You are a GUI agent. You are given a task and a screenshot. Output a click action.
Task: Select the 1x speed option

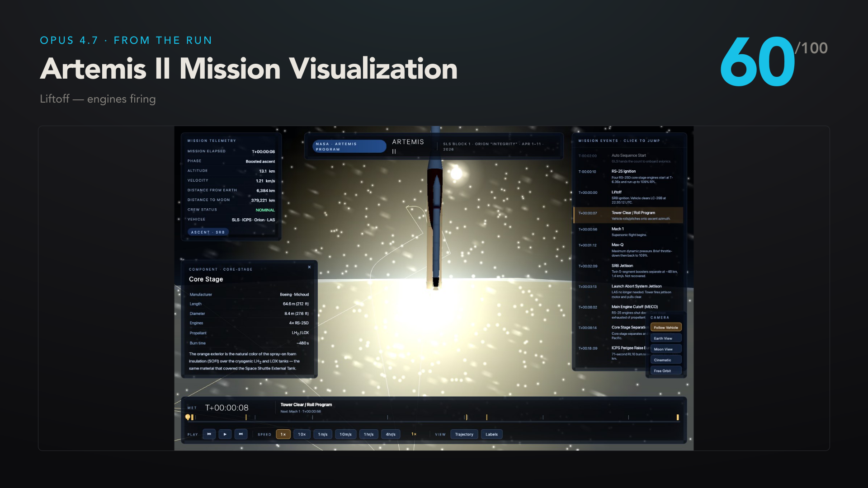(x=283, y=434)
